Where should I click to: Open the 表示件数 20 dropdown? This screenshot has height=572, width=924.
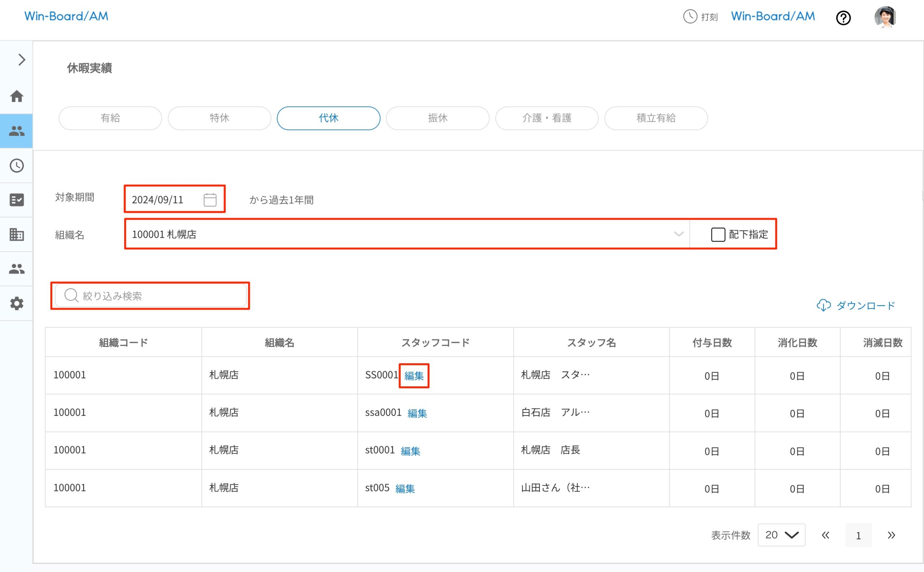[x=781, y=535]
